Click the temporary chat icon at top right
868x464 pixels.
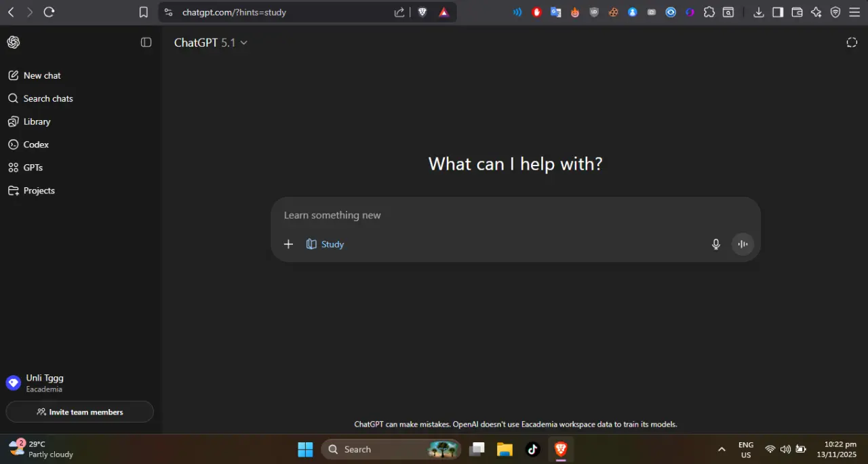tap(852, 42)
